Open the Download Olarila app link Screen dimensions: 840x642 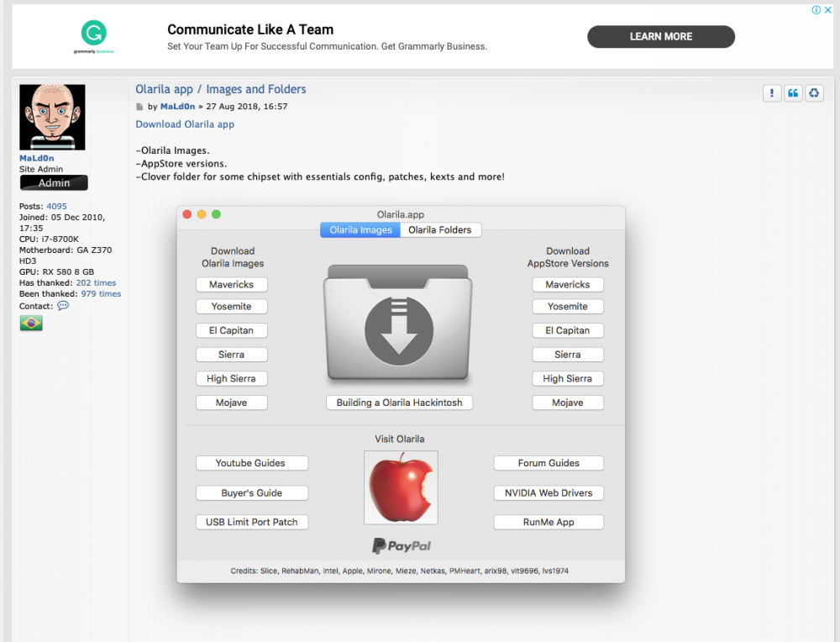pos(185,124)
